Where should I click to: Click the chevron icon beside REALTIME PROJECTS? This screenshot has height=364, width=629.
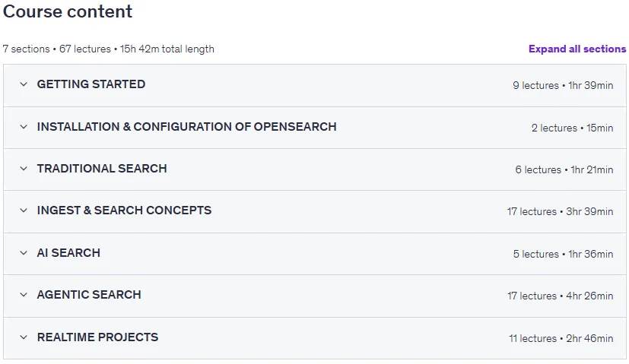pos(24,337)
